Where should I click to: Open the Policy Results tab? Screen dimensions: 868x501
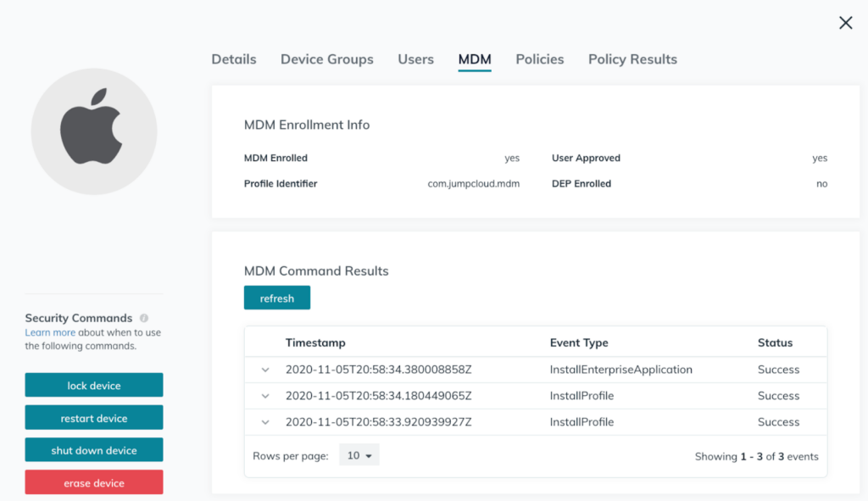click(x=632, y=59)
